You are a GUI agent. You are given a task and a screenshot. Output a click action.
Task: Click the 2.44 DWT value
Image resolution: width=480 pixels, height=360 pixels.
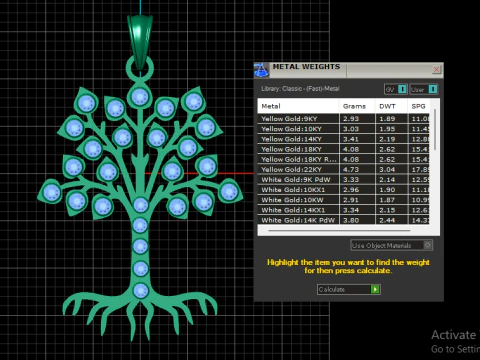387,220
